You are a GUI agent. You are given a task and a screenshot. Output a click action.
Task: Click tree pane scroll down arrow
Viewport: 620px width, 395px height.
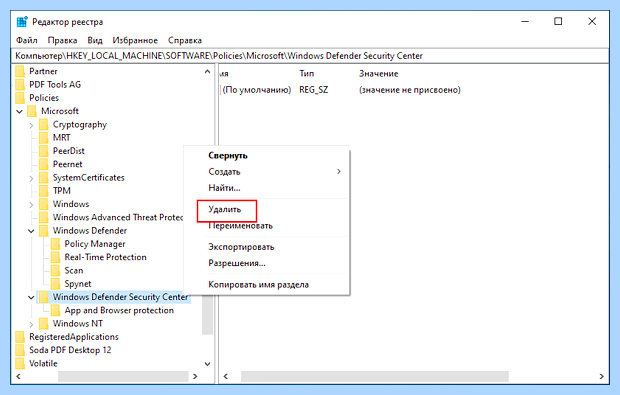click(207, 364)
